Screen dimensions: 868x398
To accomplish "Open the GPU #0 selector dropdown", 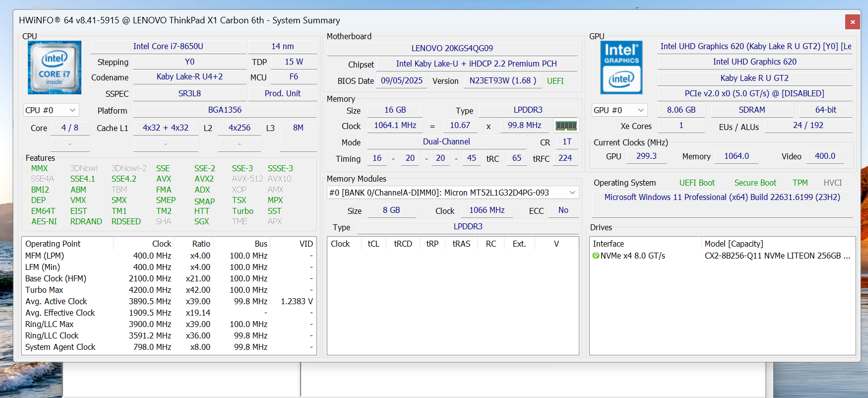I will click(620, 110).
